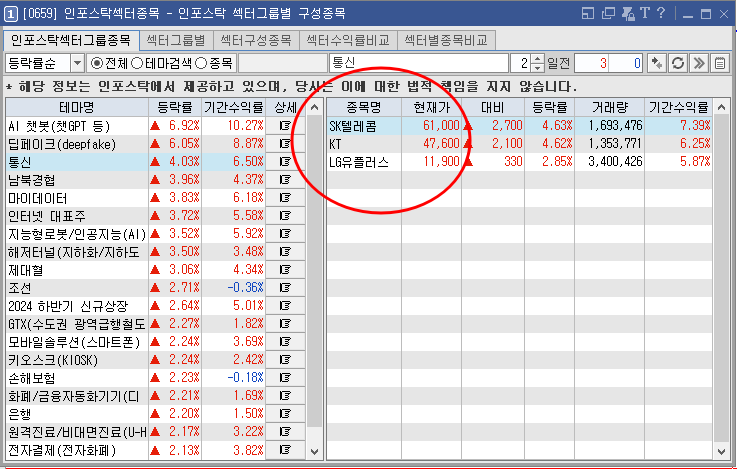737x469 pixels.
Task: Open detail icon for 손해보험 row
Action: pyautogui.click(x=285, y=378)
